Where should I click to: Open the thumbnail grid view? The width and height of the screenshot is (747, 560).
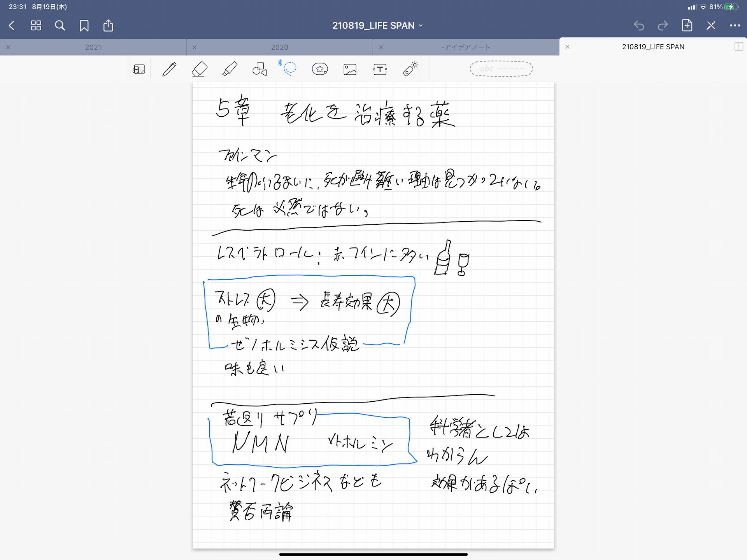point(36,26)
